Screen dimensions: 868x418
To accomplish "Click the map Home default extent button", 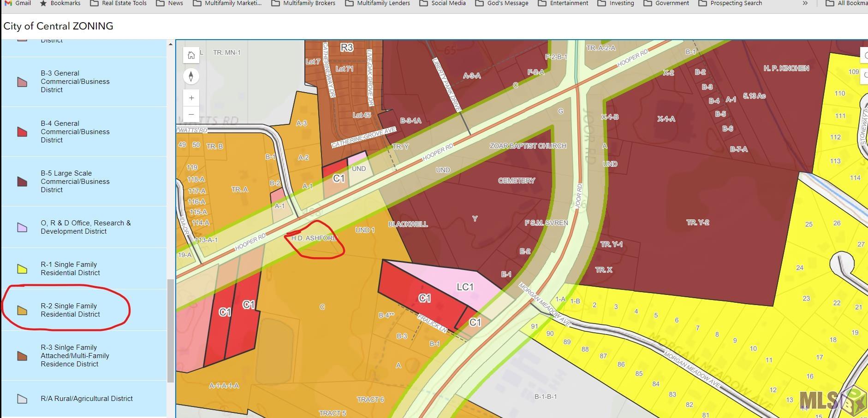I will [191, 55].
